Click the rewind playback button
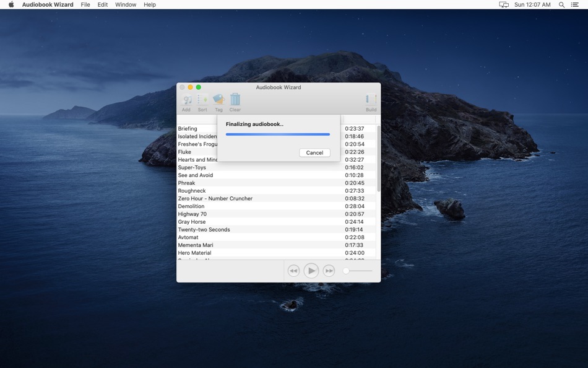This screenshot has width=588, height=368. coord(293,271)
